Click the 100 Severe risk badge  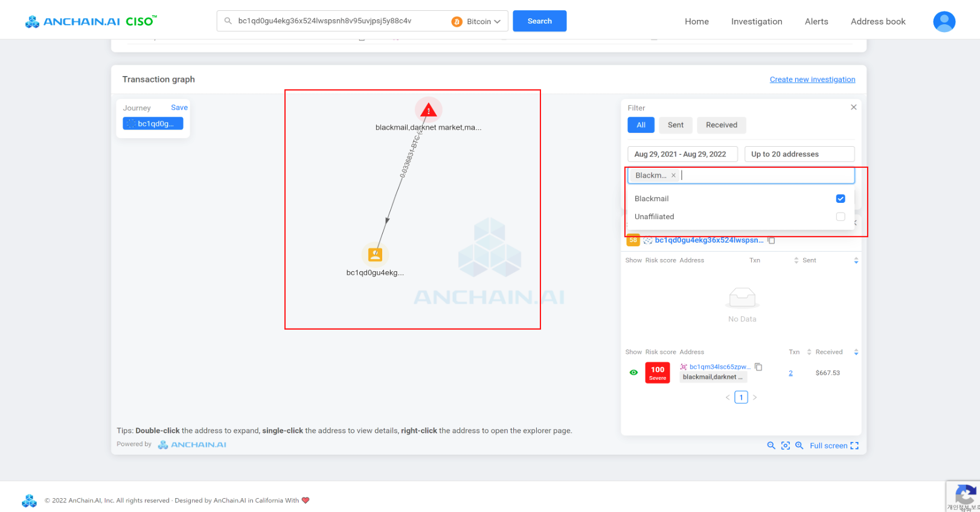tap(658, 373)
